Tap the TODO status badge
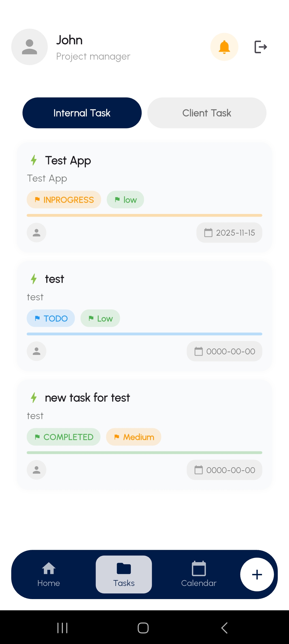Image resolution: width=289 pixels, height=644 pixels. [51, 318]
